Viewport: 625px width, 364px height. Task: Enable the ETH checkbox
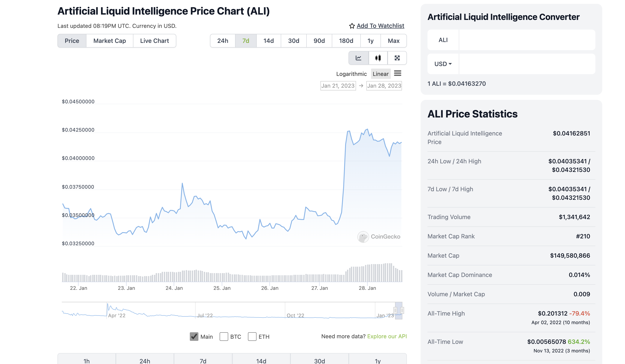point(252,337)
